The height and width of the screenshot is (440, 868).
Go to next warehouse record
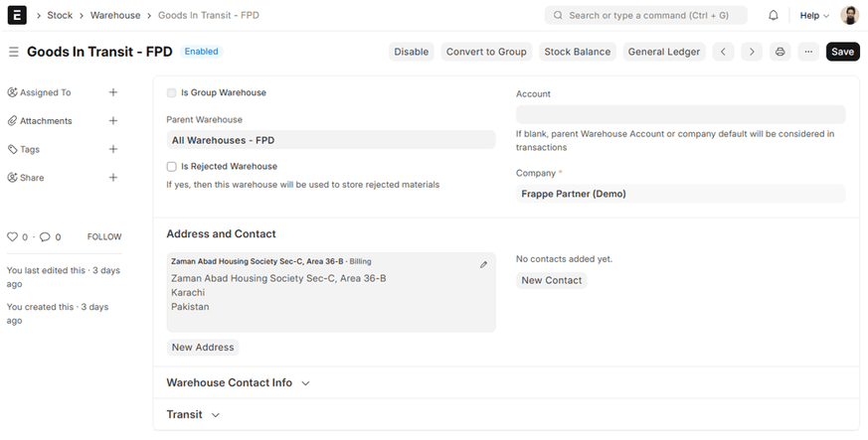pyautogui.click(x=752, y=52)
